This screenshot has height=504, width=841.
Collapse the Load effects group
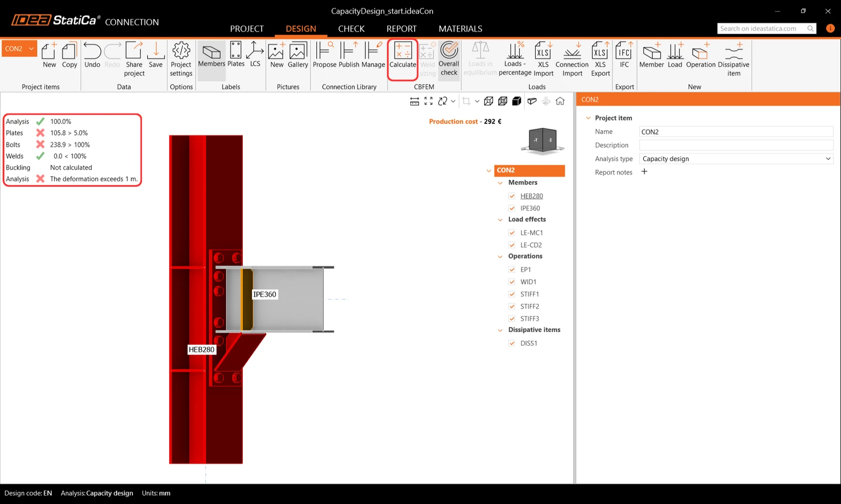pyautogui.click(x=500, y=220)
